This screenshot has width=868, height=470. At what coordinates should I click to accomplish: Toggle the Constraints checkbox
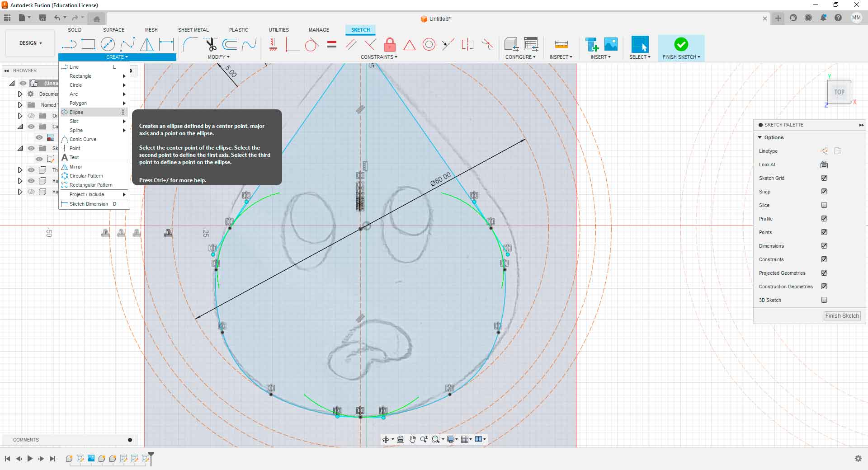[x=824, y=259]
